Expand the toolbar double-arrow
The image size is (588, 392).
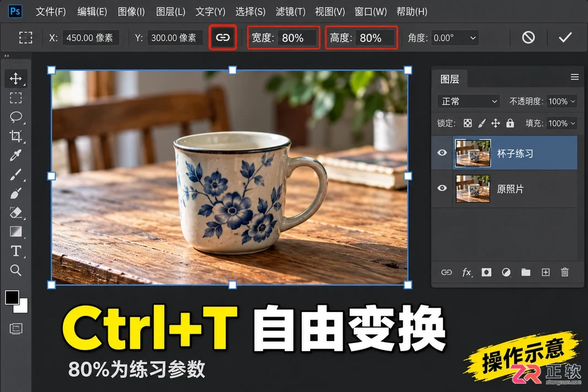tap(7, 56)
